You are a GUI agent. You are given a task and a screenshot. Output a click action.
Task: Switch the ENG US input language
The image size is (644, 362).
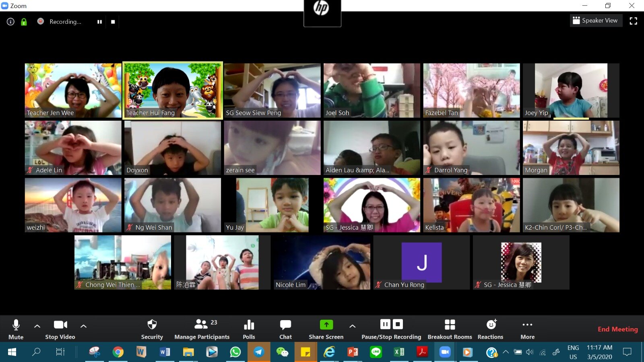[x=573, y=352]
